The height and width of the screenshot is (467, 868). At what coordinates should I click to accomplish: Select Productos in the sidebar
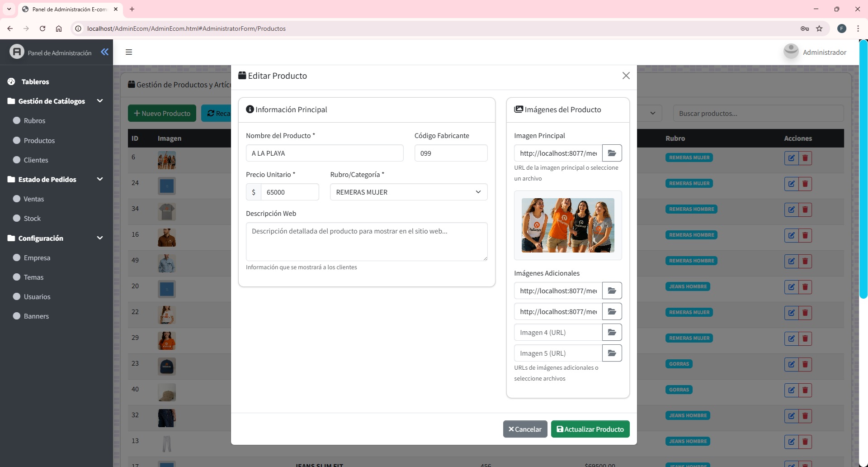point(39,140)
